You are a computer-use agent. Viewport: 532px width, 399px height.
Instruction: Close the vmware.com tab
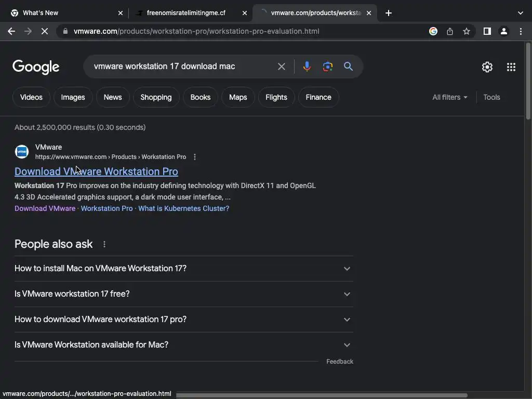pos(369,13)
